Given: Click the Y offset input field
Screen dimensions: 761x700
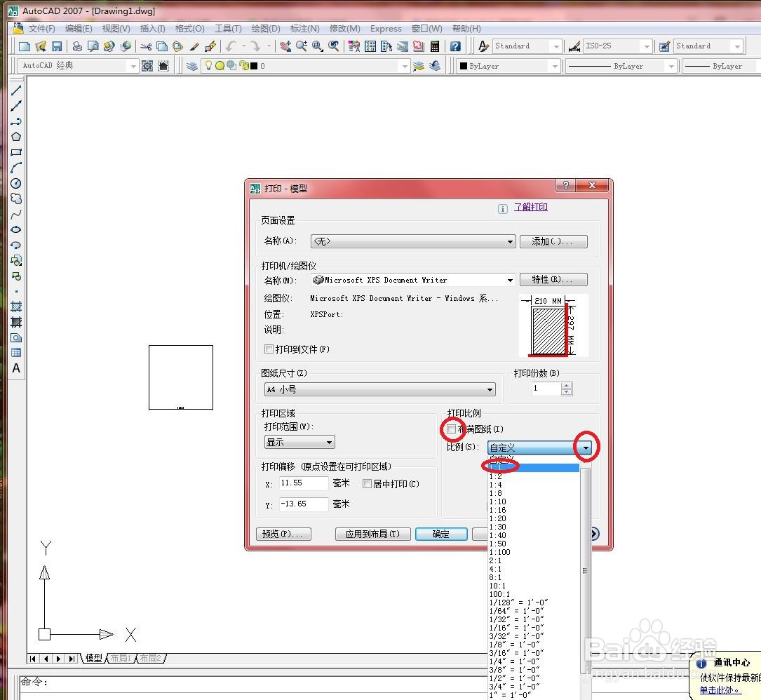Looking at the screenshot, I should pos(304,504).
